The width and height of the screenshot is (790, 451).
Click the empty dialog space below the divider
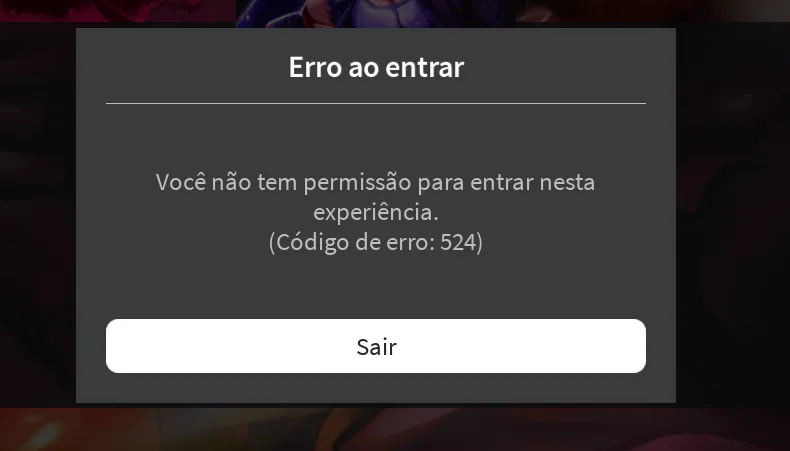click(x=376, y=136)
